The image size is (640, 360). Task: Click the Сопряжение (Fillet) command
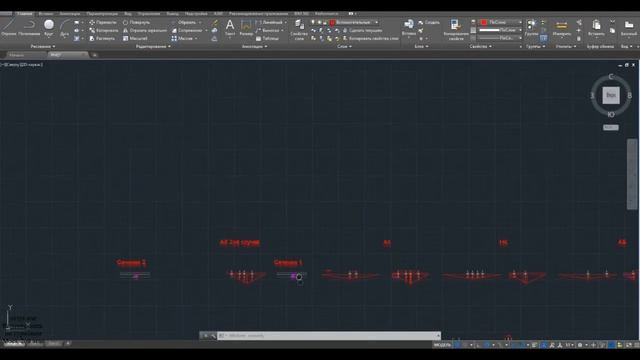point(187,30)
